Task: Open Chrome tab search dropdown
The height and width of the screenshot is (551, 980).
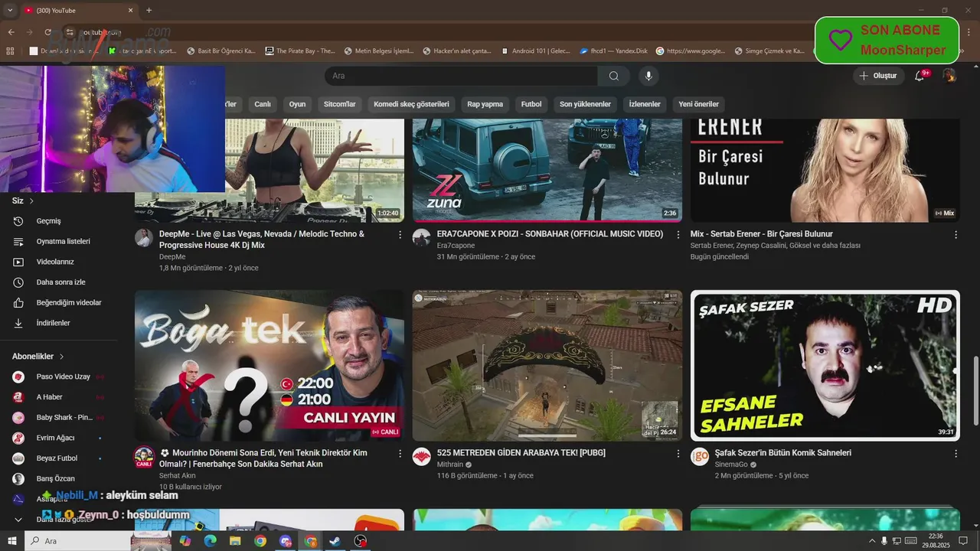Action: [x=10, y=11]
